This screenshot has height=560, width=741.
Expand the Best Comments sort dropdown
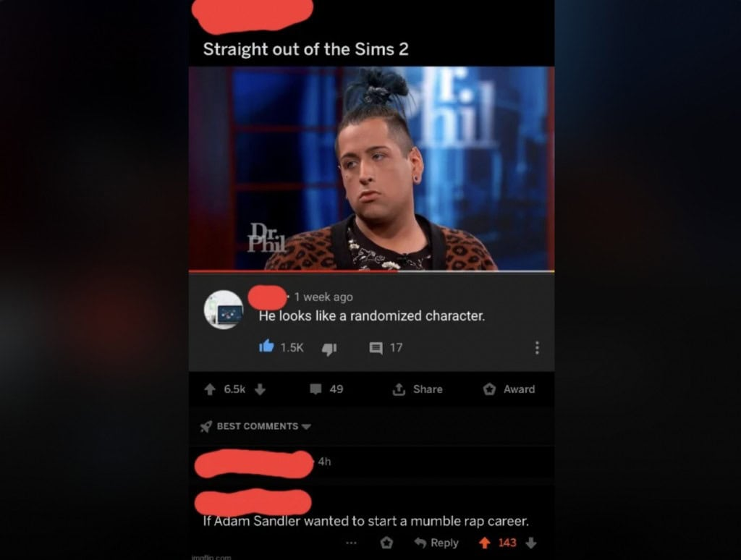tap(306, 426)
